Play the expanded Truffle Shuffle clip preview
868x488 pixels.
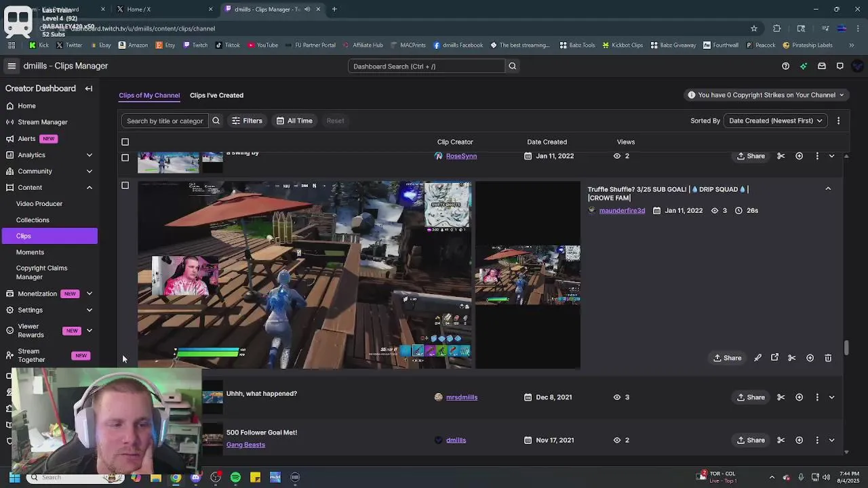pyautogui.click(x=304, y=274)
